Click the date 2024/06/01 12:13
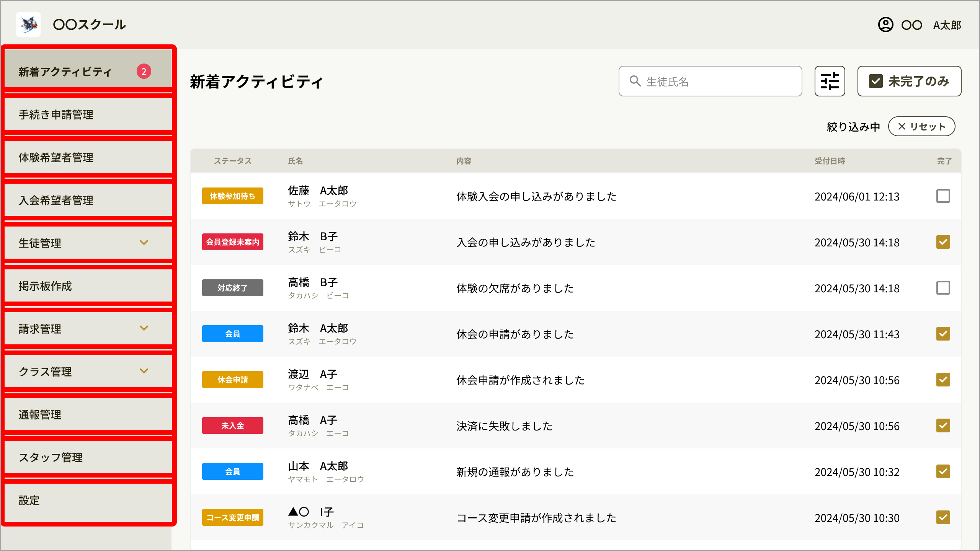 (x=857, y=196)
